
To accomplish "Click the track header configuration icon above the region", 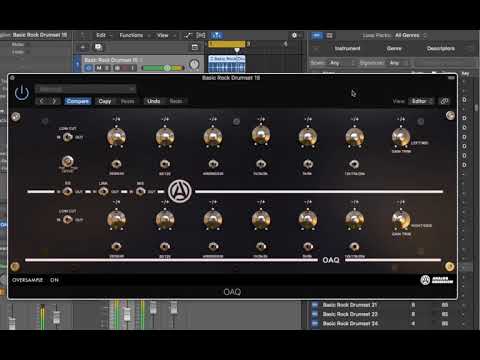I will (195, 47).
